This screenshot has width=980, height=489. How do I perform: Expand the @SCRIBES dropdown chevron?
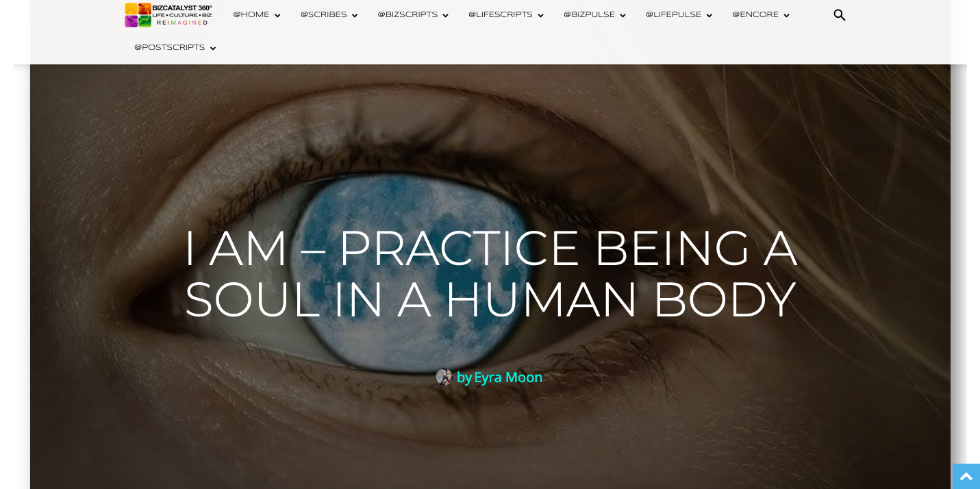click(355, 16)
